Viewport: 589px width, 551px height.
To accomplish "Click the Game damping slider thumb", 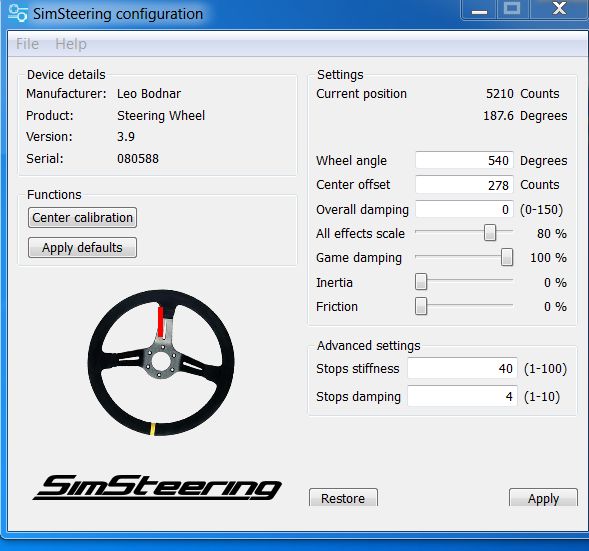I will coord(507,257).
